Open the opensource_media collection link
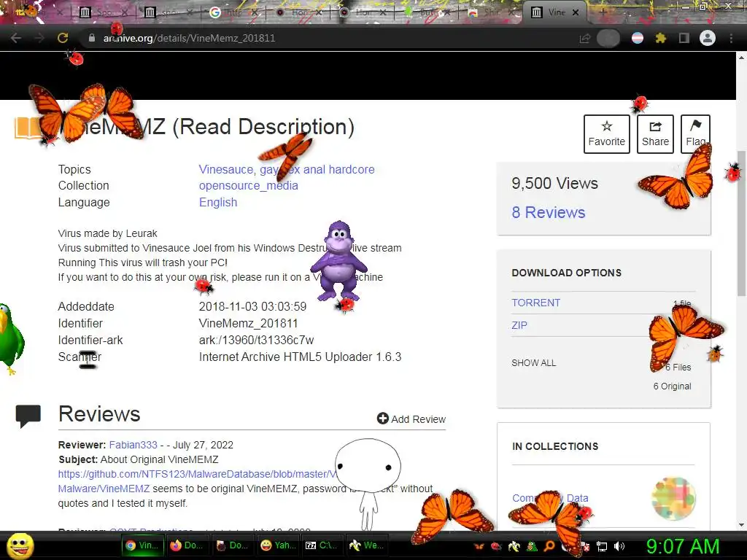Screen dimensions: 747x560 [x=248, y=186]
